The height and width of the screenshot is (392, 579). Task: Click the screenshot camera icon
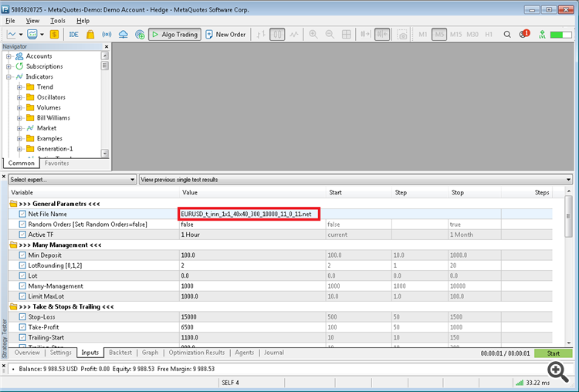tap(402, 35)
